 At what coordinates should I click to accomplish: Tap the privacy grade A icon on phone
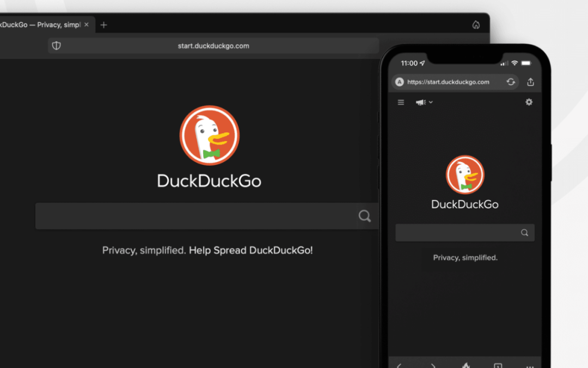(400, 82)
